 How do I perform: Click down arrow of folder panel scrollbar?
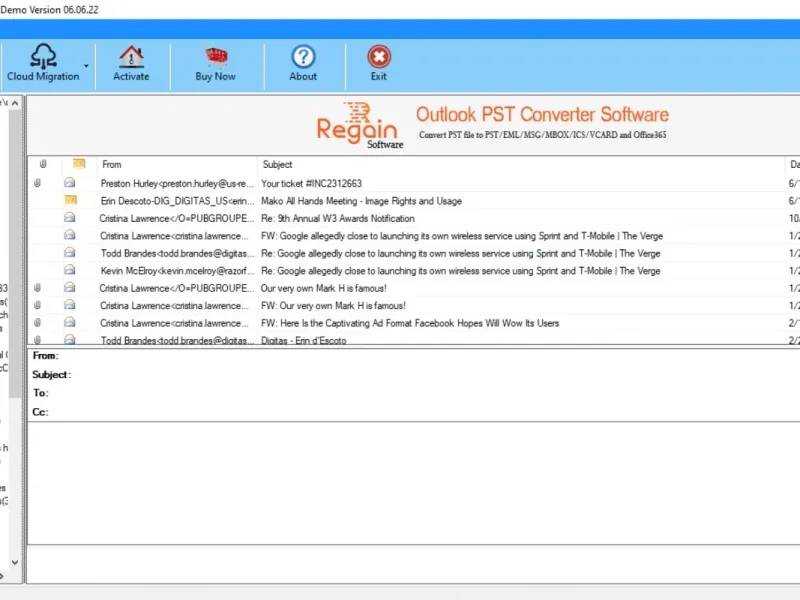pyautogui.click(x=15, y=562)
